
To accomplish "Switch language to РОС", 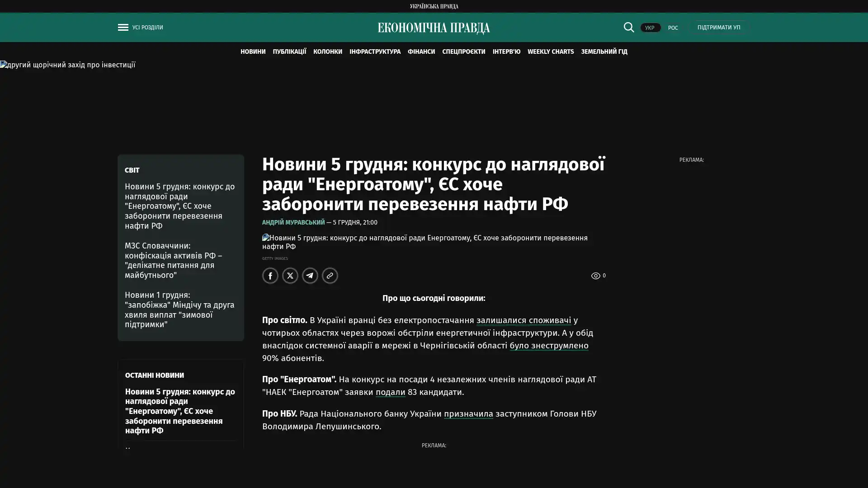I will click(673, 28).
